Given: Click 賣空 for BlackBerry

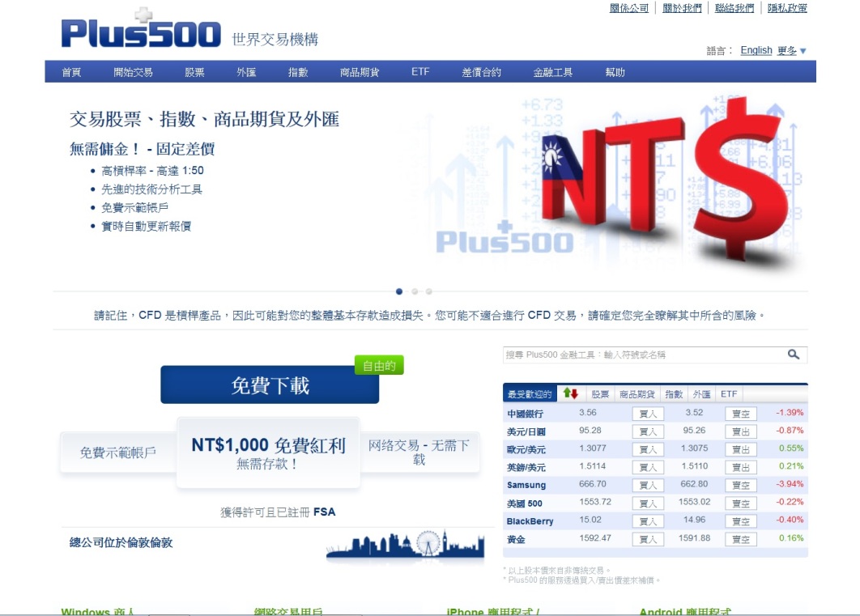Looking at the screenshot, I should tap(741, 521).
